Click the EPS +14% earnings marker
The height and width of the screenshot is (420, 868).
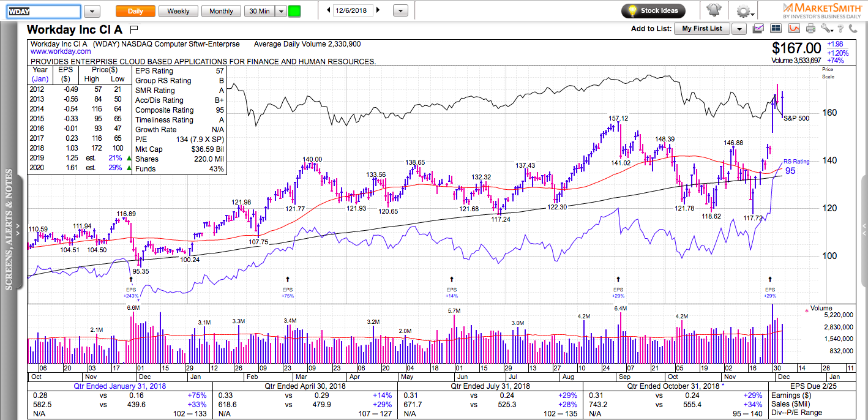pos(452,288)
